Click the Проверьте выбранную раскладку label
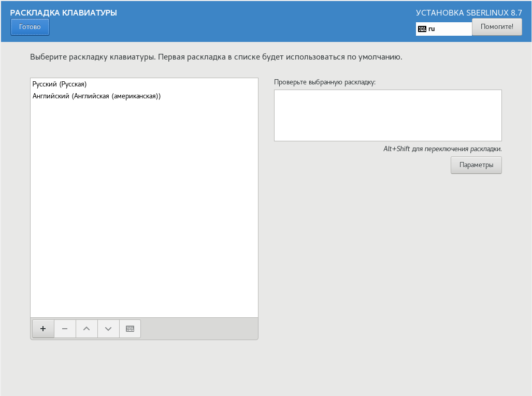Image resolution: width=532 pixels, height=396 pixels. point(324,82)
